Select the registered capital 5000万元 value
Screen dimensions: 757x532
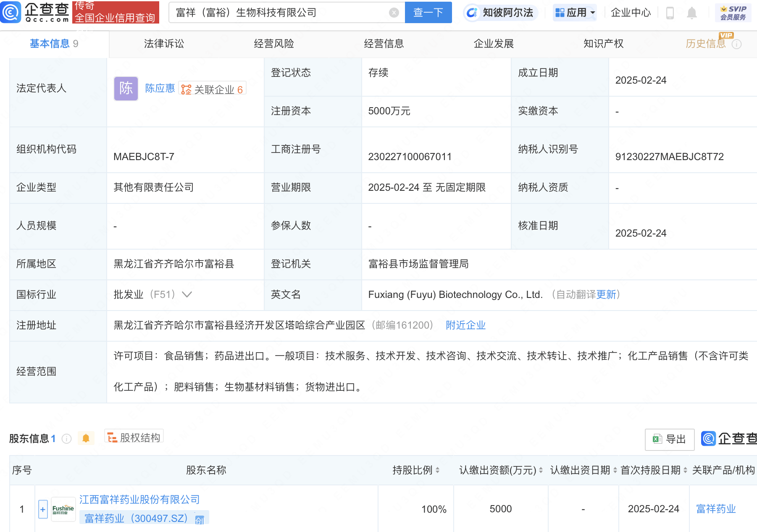(389, 111)
